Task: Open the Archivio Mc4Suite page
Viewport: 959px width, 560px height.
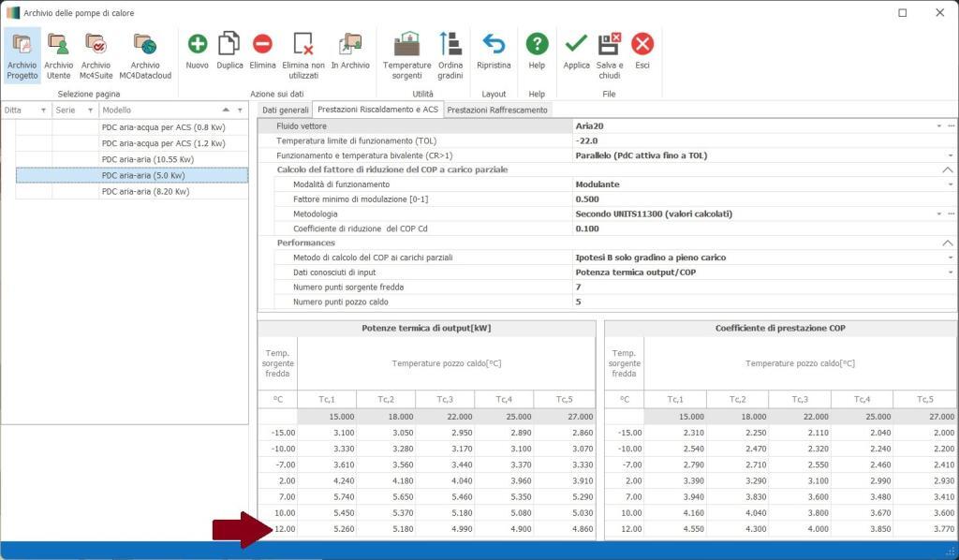Action: (96, 55)
